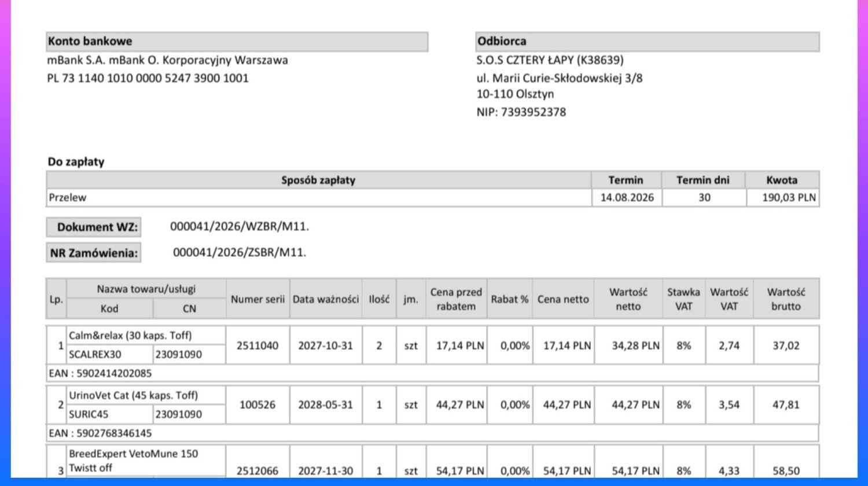Click the 'Cena netto' column header
868x486 pixels.
click(563, 299)
